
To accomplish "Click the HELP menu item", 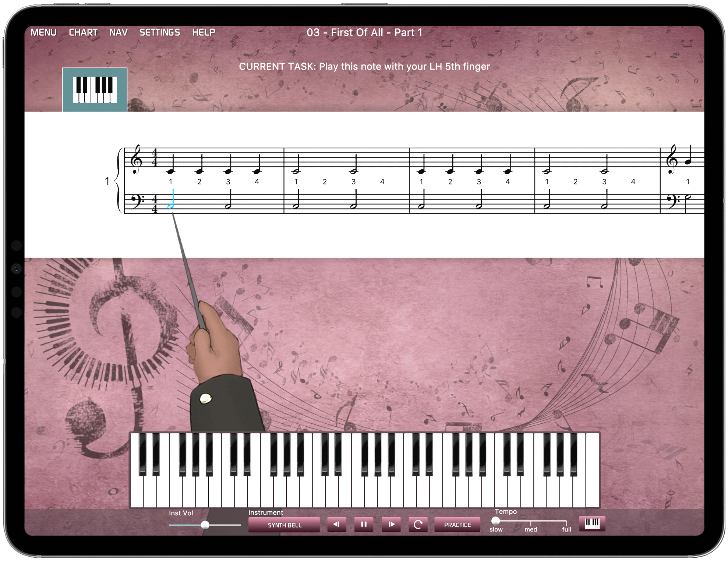I will coord(205,32).
